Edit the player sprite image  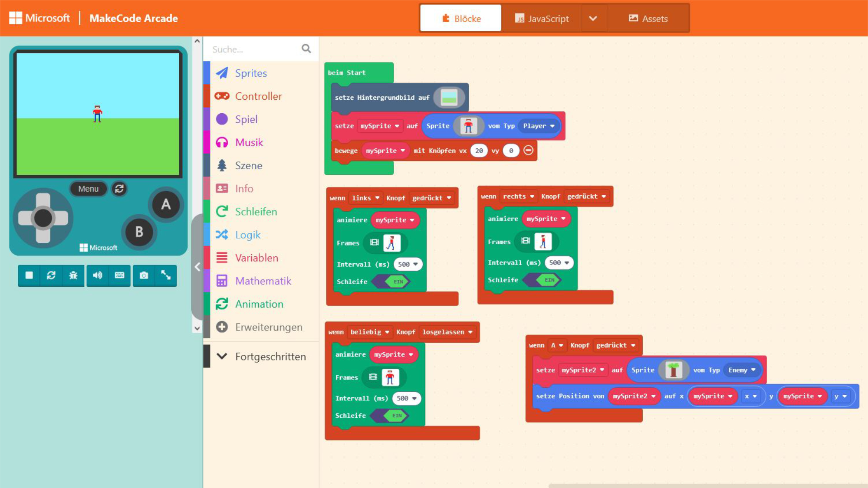tap(468, 126)
